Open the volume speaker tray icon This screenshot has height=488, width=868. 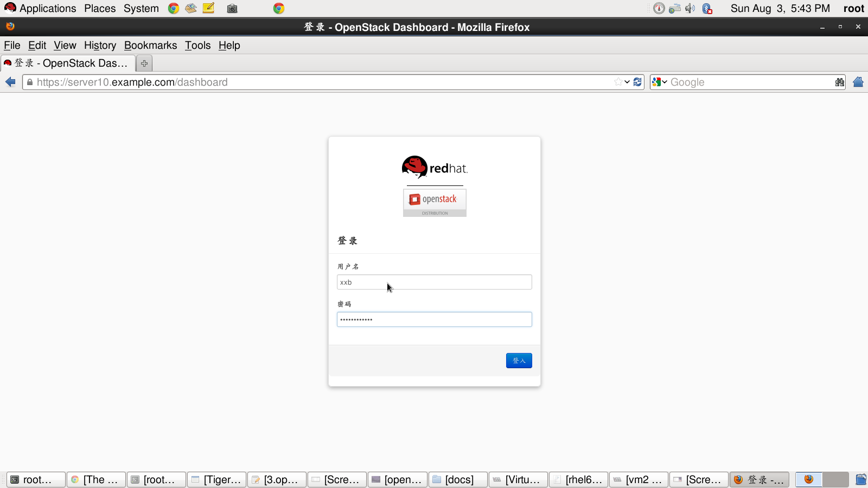point(690,8)
